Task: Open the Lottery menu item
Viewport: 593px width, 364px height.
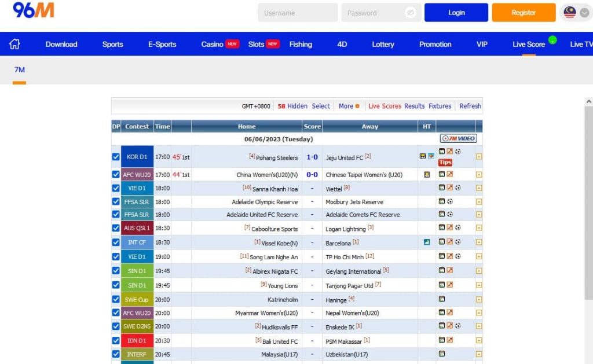Action: 383,44
